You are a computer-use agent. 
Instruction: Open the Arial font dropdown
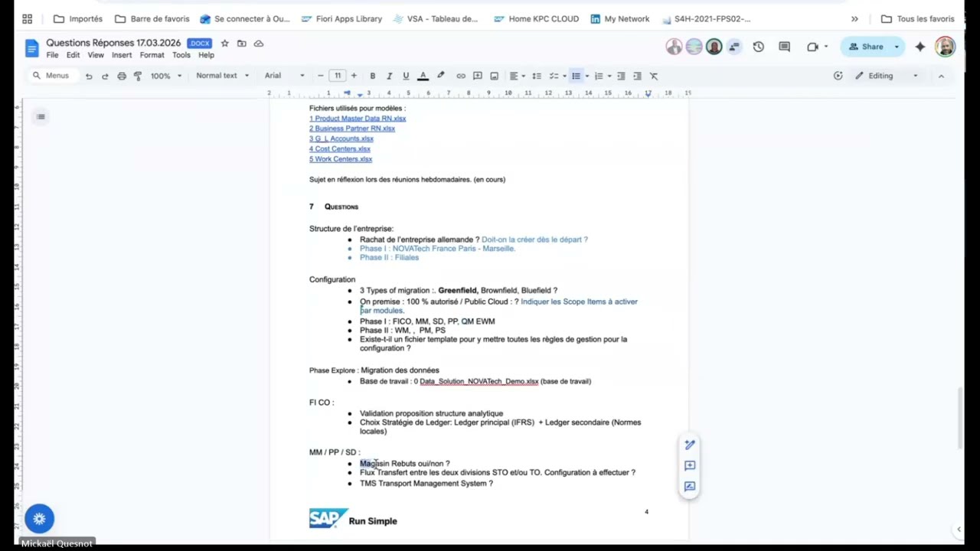285,76
